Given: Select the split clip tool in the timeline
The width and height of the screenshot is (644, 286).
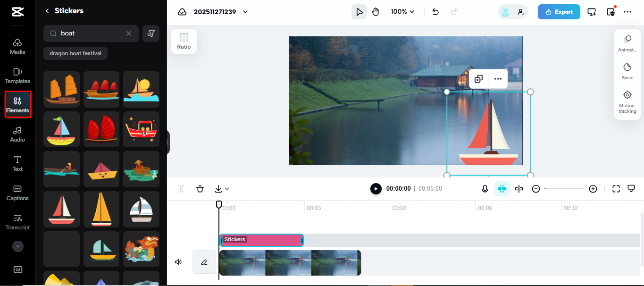Looking at the screenshot, I should pos(519,188).
